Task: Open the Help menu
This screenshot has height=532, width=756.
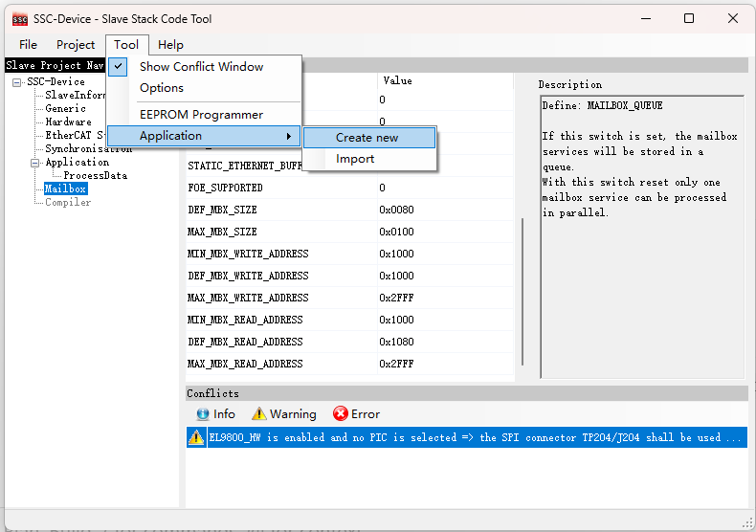Action: coord(170,45)
